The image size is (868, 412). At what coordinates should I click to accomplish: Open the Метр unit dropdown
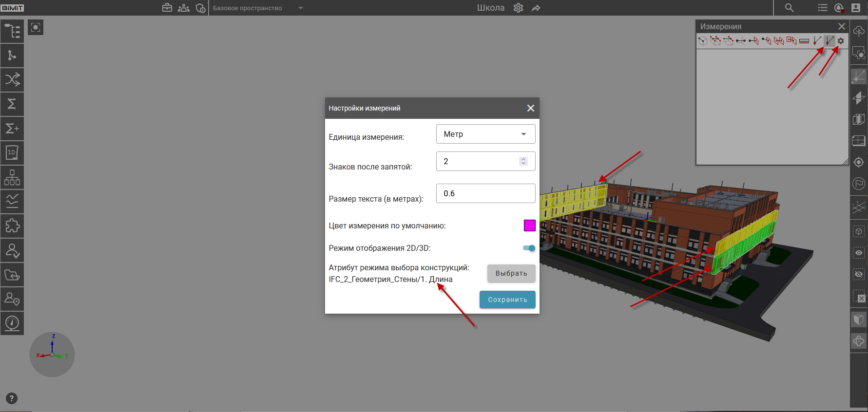click(485, 134)
